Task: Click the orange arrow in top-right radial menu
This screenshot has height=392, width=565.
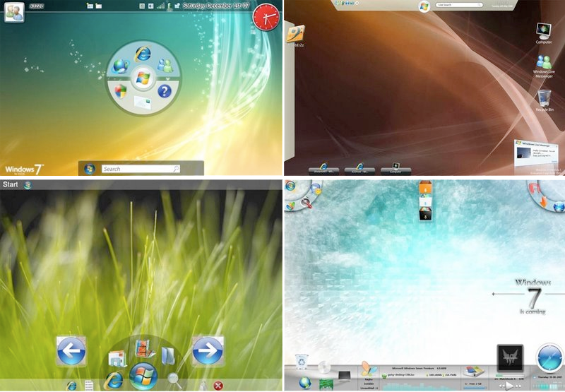Action: (x=544, y=201)
